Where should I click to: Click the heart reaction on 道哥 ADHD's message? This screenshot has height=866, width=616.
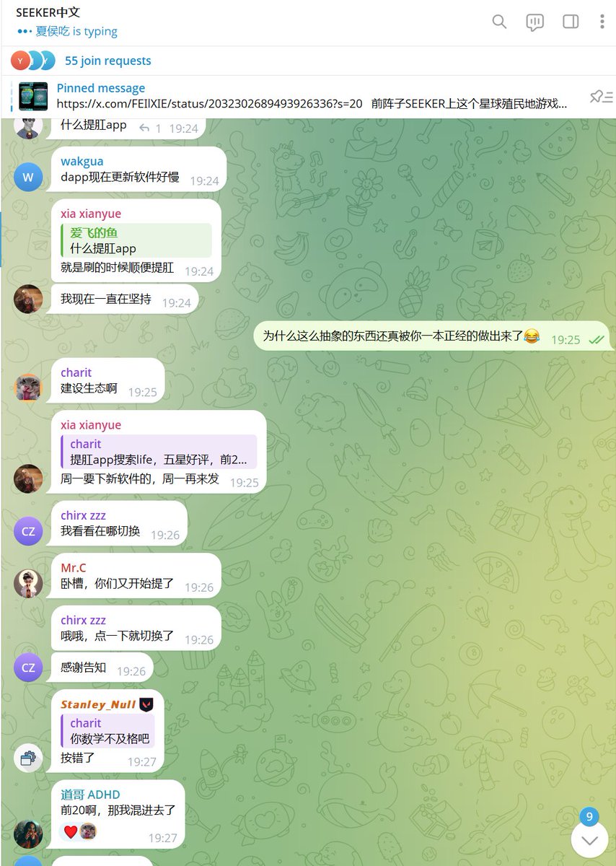click(71, 831)
